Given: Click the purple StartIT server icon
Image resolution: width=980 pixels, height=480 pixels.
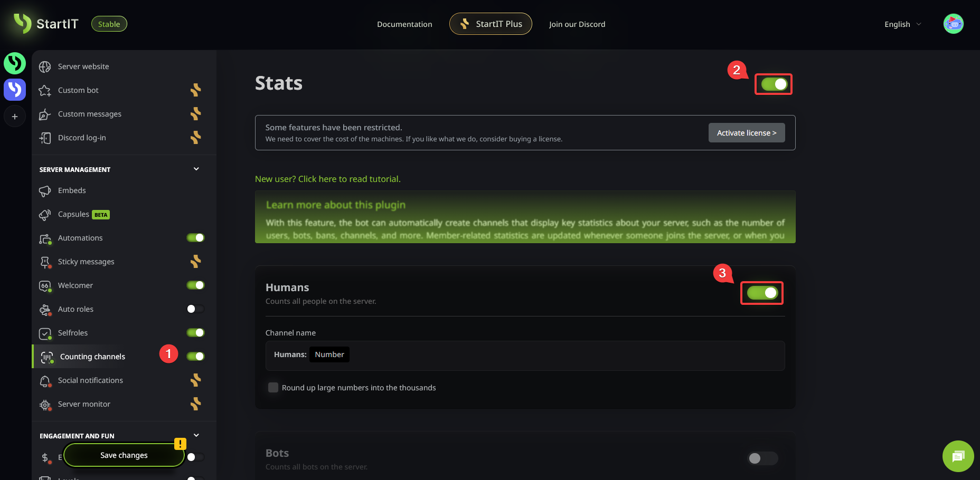Looking at the screenshot, I should [15, 90].
